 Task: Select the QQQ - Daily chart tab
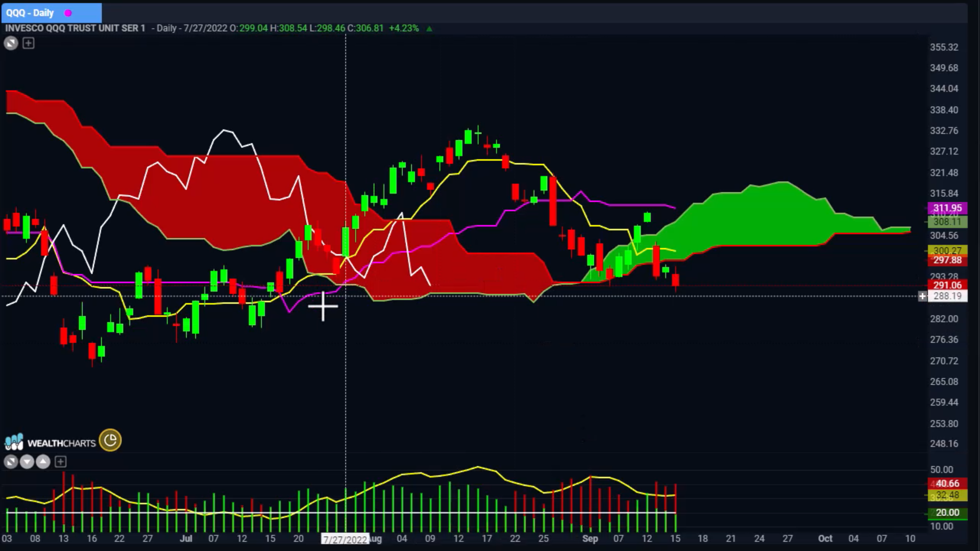(x=51, y=13)
